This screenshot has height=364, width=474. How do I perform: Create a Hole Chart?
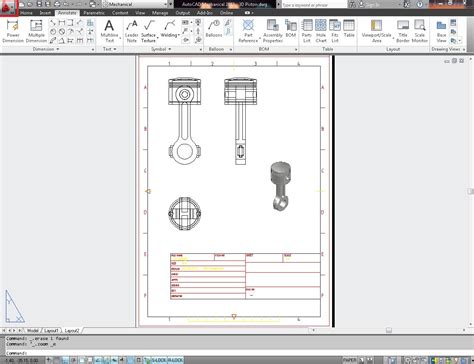coord(321,31)
